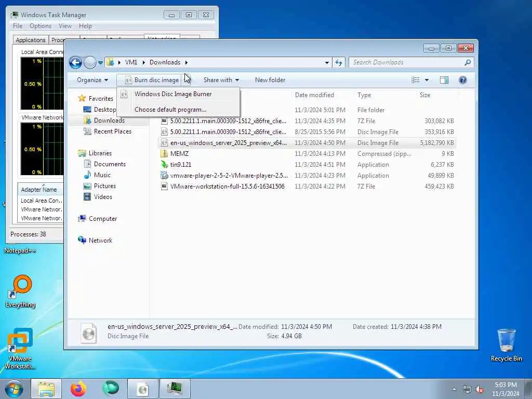Click the taskbar clock showing 5:03 PM
The height and width of the screenshot is (399, 532).
[x=506, y=389]
